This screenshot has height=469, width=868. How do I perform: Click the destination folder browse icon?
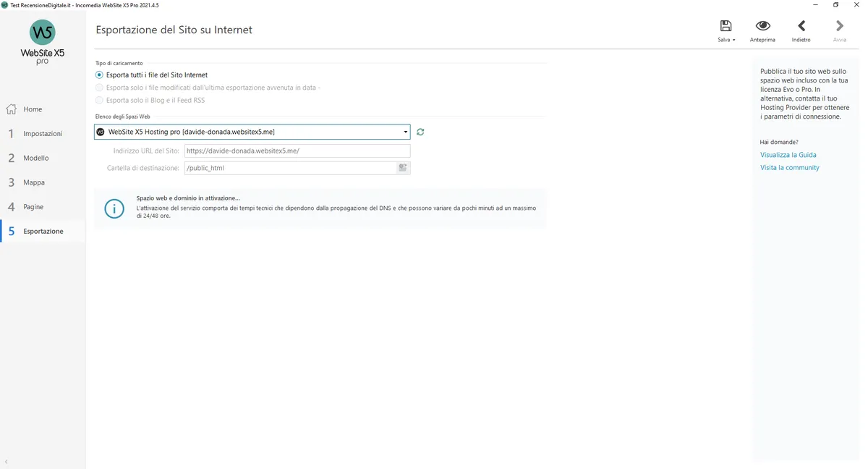pyautogui.click(x=403, y=168)
